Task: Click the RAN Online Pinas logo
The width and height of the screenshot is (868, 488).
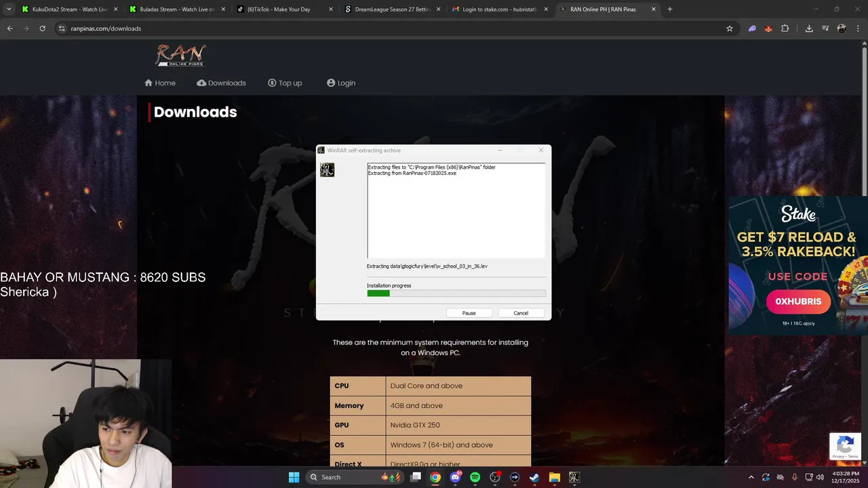Action: 180,55
